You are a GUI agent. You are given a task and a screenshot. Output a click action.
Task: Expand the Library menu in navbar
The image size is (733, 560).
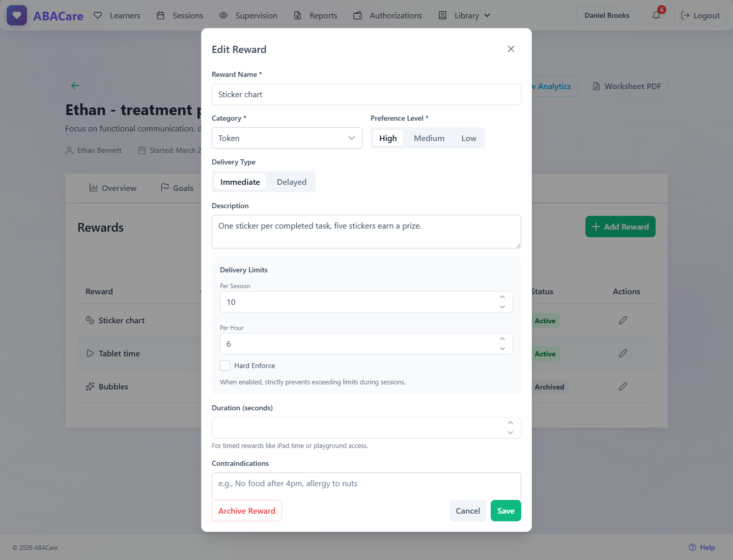tap(465, 15)
